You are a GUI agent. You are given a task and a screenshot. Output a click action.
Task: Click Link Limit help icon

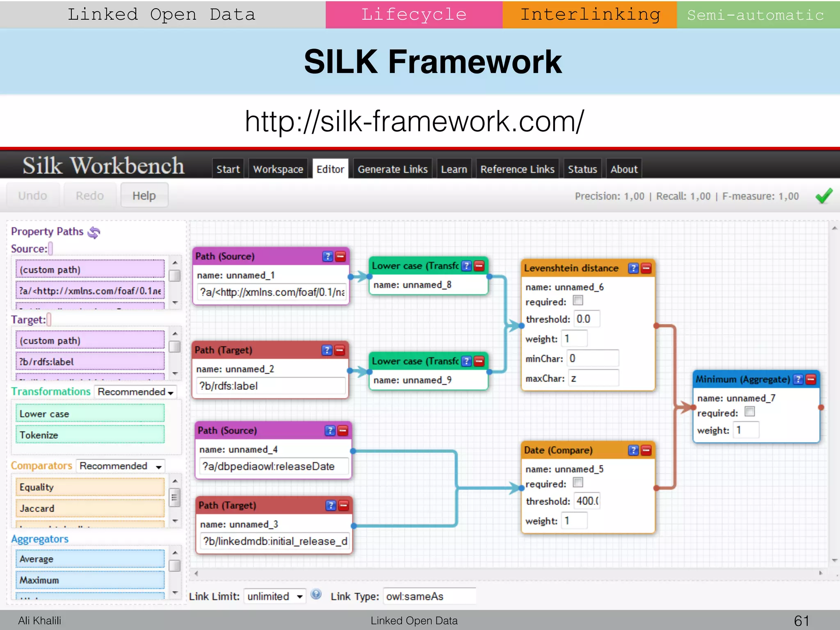316,594
